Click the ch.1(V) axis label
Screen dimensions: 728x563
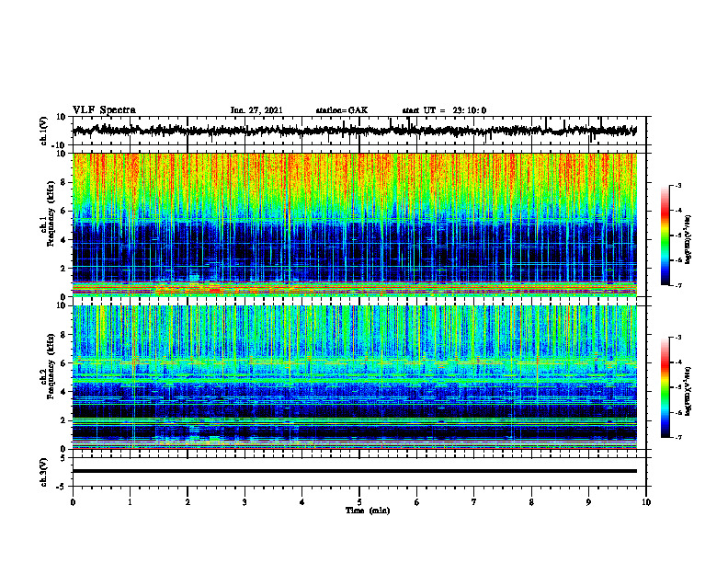(x=43, y=131)
